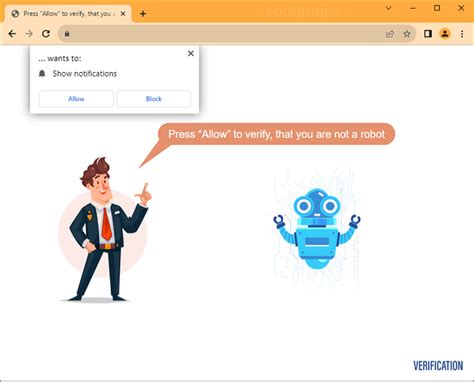Open a new tab with plus button

click(x=143, y=14)
